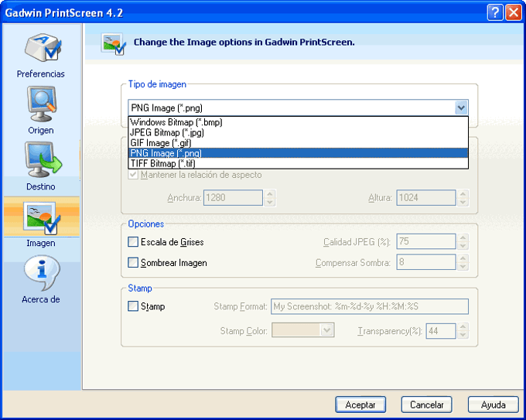Viewport: 526px width, 420px height.
Task: Decrease Altura with spinner down arrow
Action: click(463, 202)
